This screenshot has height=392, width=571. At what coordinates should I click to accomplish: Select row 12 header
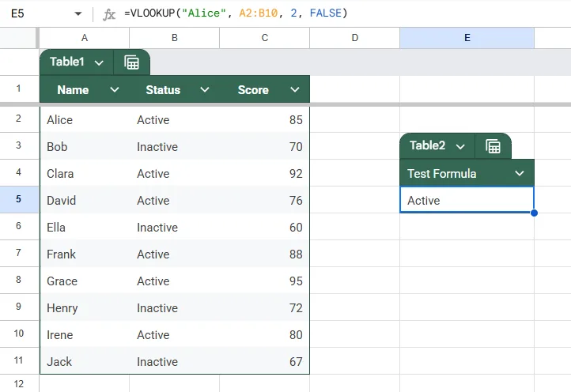(18, 383)
